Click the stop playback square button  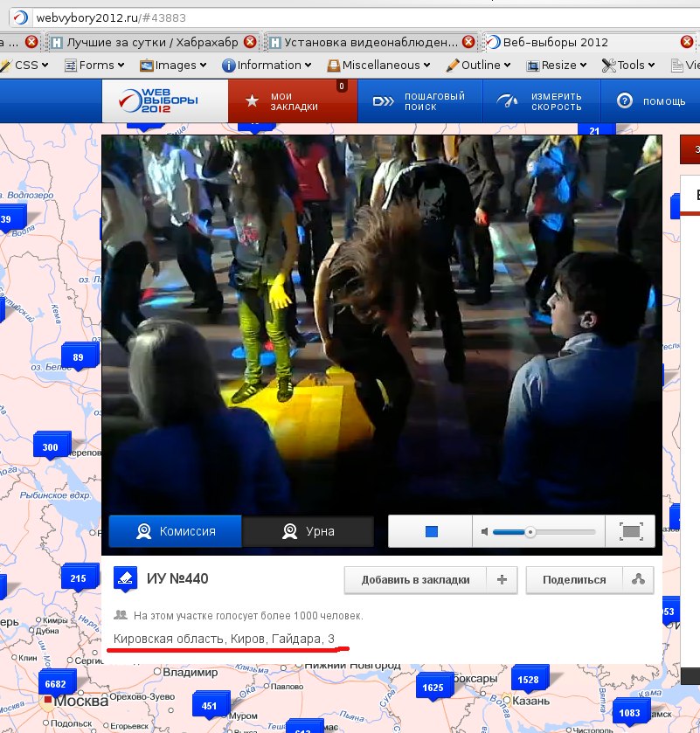[431, 531]
